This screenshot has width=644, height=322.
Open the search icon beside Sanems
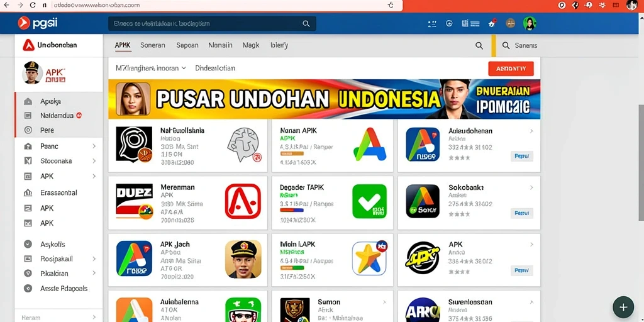506,45
